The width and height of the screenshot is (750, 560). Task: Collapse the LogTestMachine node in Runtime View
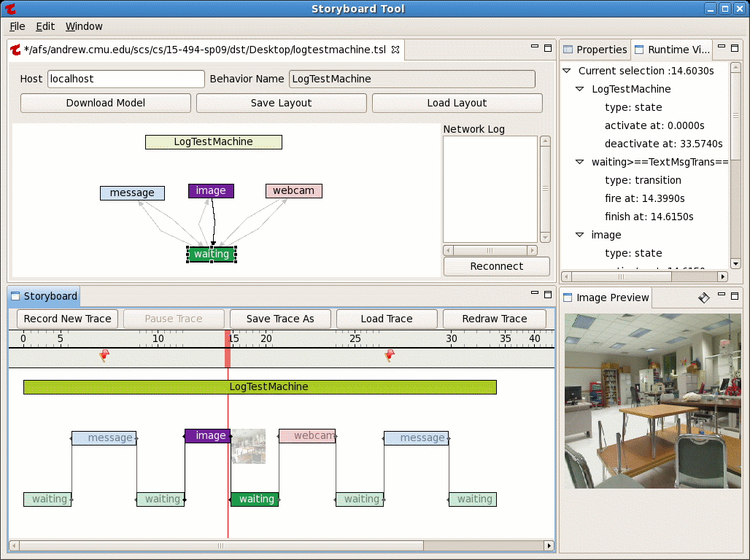[579, 89]
